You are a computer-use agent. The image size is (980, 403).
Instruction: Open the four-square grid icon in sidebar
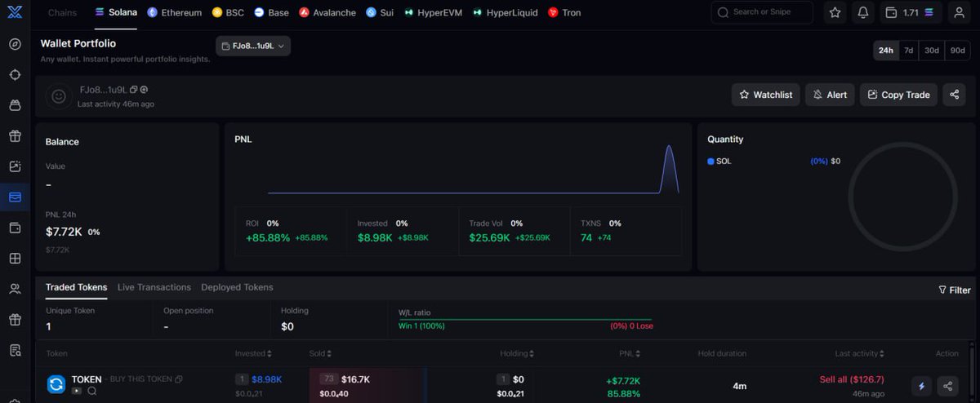pyautogui.click(x=15, y=259)
